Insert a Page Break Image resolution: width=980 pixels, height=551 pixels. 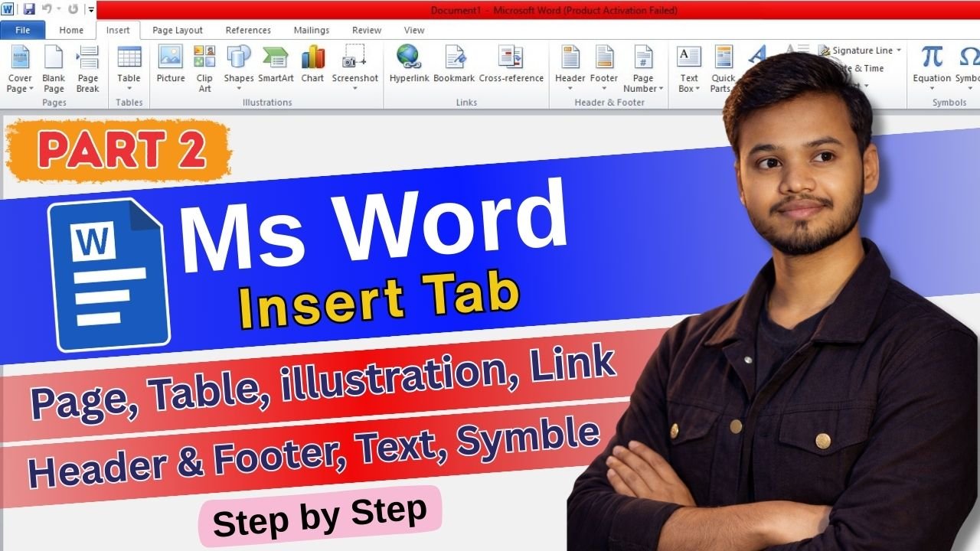[x=87, y=67]
